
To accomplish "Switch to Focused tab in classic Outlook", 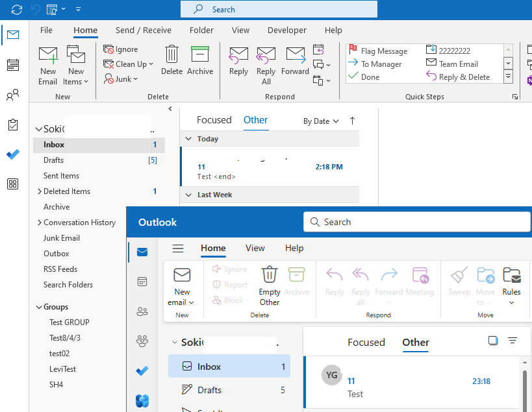I will click(214, 120).
